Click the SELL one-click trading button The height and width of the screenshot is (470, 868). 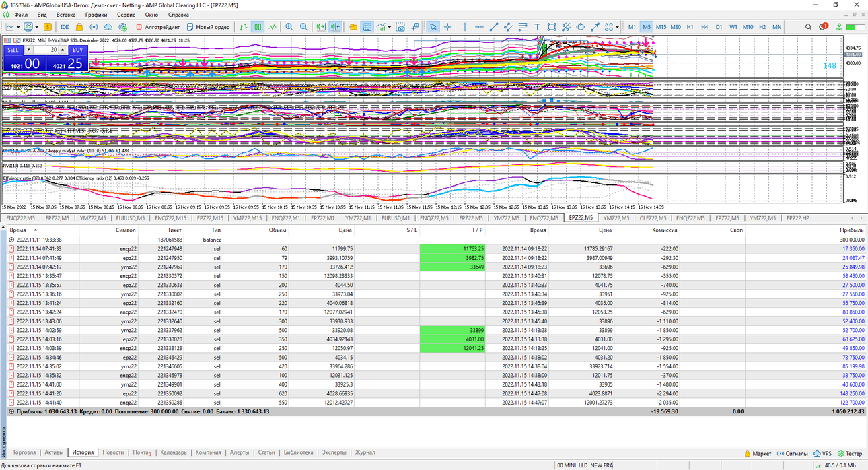(x=13, y=50)
